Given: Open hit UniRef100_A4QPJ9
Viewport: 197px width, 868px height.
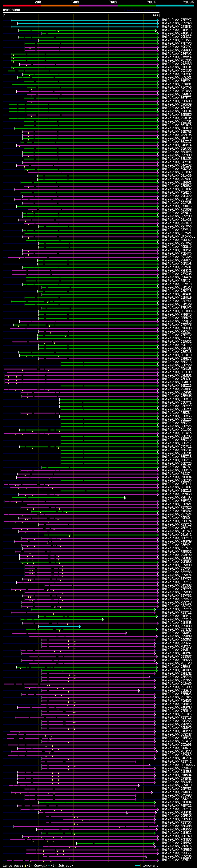Looking at the screenshot, I should [176, 30].
